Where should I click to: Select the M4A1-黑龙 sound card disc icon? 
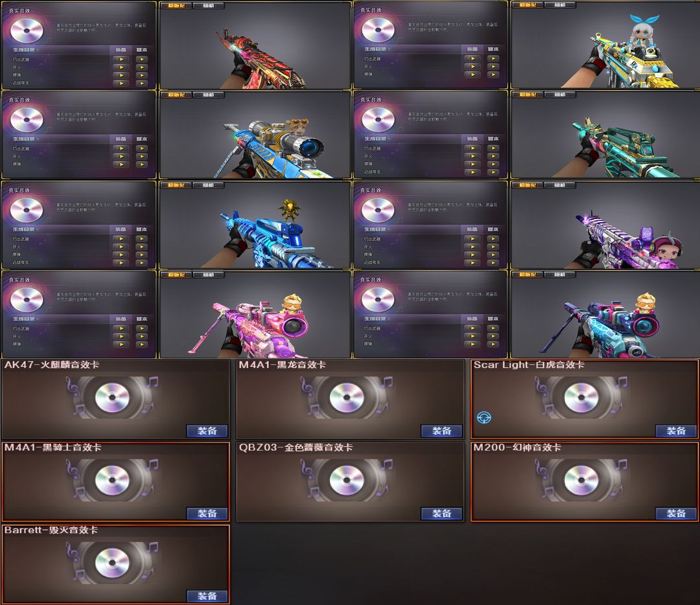click(347, 397)
